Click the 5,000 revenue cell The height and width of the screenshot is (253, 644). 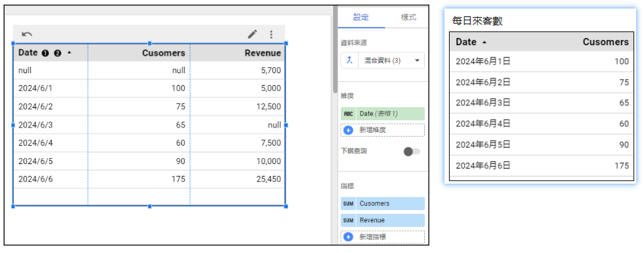tap(271, 88)
